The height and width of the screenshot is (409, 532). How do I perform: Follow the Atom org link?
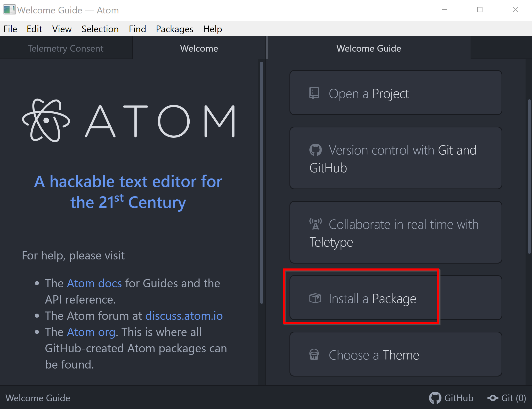(91, 332)
